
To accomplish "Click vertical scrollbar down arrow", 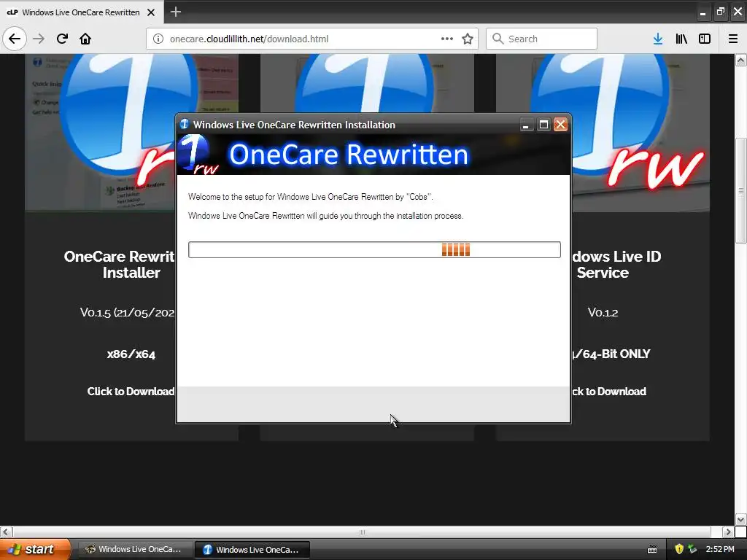I will tap(740, 519).
